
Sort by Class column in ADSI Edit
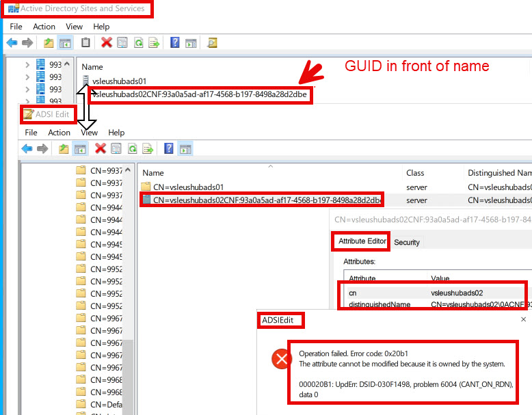(x=432, y=173)
